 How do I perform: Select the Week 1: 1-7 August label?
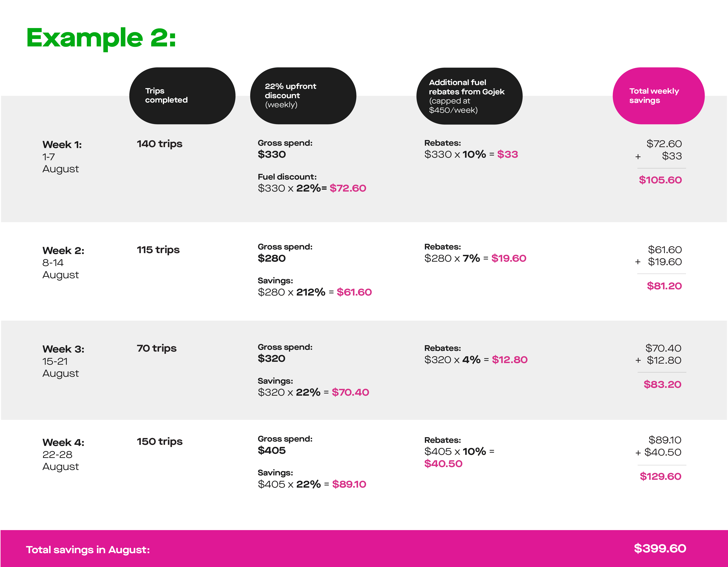coord(62,157)
